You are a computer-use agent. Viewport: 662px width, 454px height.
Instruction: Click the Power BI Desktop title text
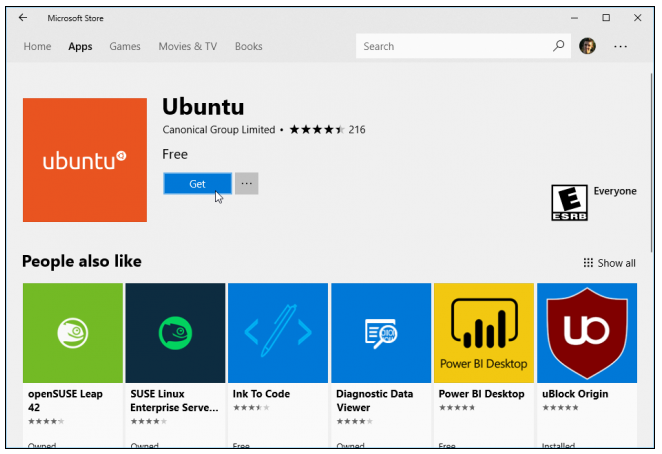click(481, 394)
